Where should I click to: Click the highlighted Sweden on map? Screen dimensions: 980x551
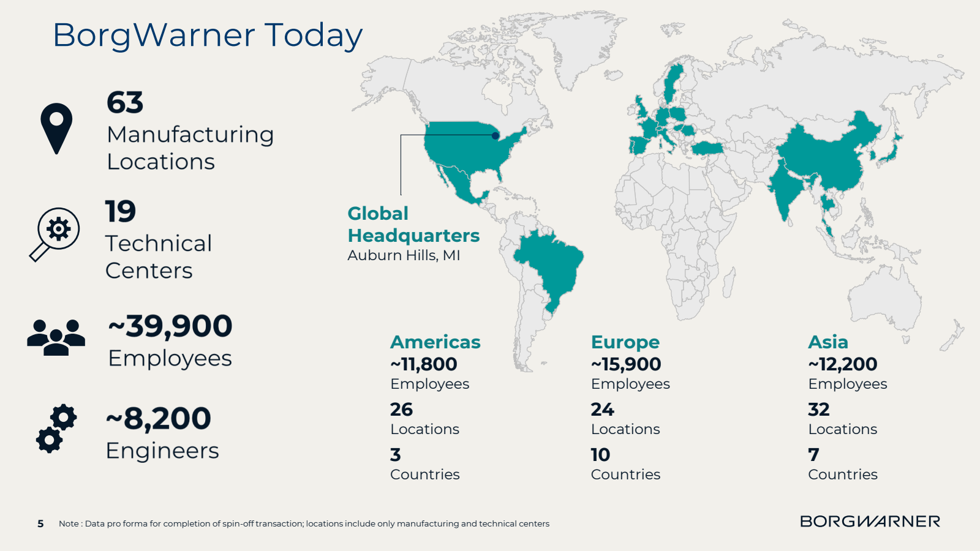tap(673, 83)
